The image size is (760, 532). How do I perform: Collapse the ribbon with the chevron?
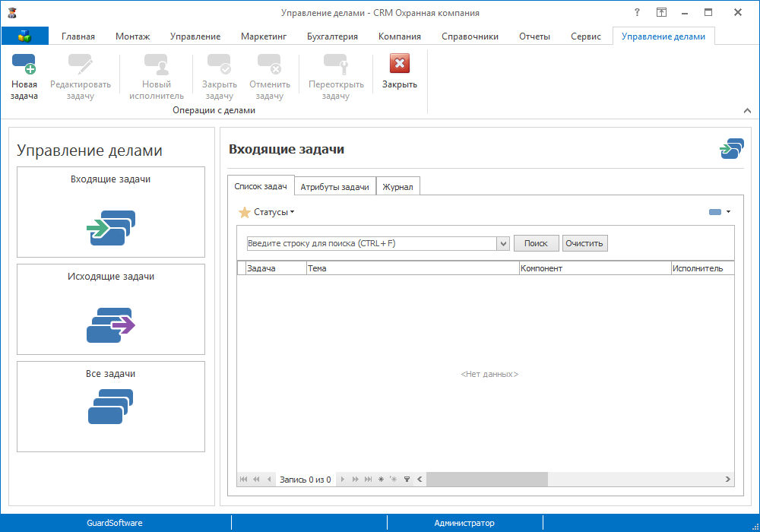[747, 110]
